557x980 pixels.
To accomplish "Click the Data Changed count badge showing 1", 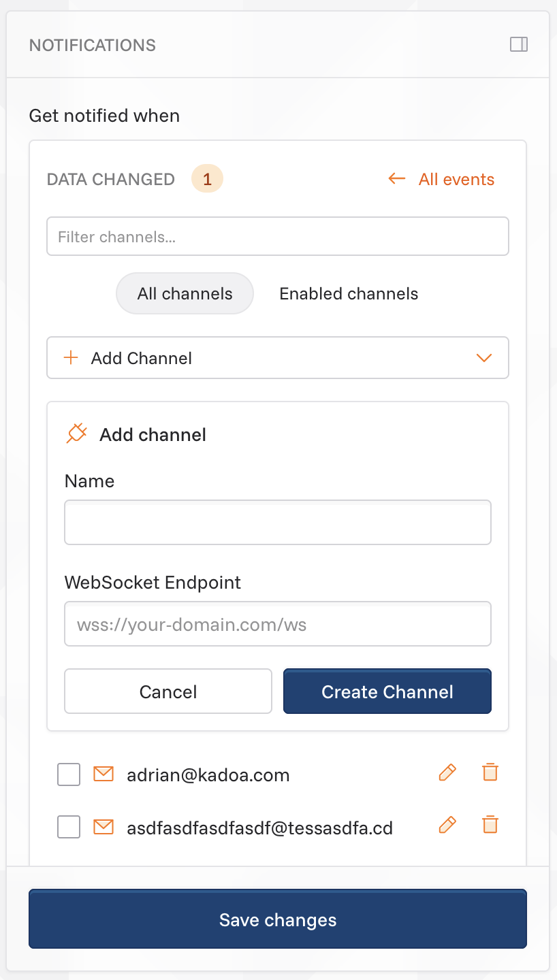I will pyautogui.click(x=208, y=179).
